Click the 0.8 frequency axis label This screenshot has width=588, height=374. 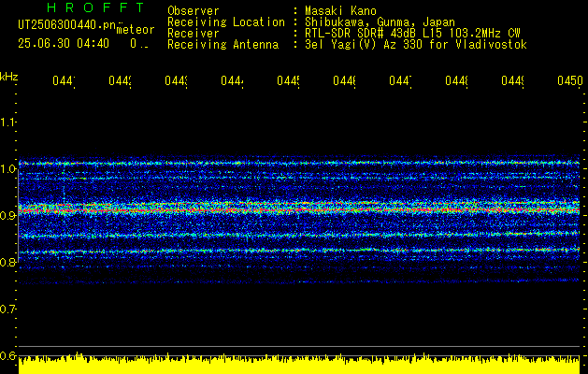(x=7, y=262)
